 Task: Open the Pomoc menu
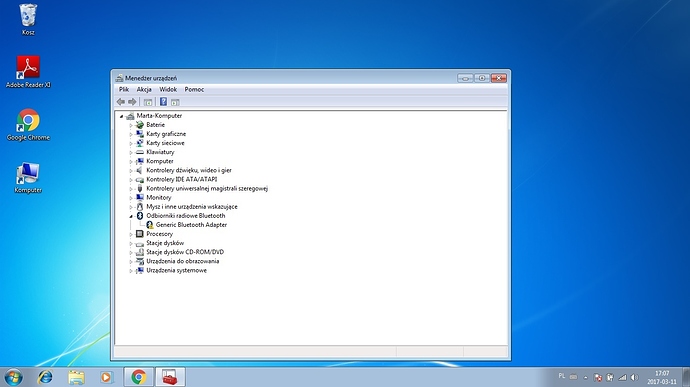pyautogui.click(x=194, y=89)
